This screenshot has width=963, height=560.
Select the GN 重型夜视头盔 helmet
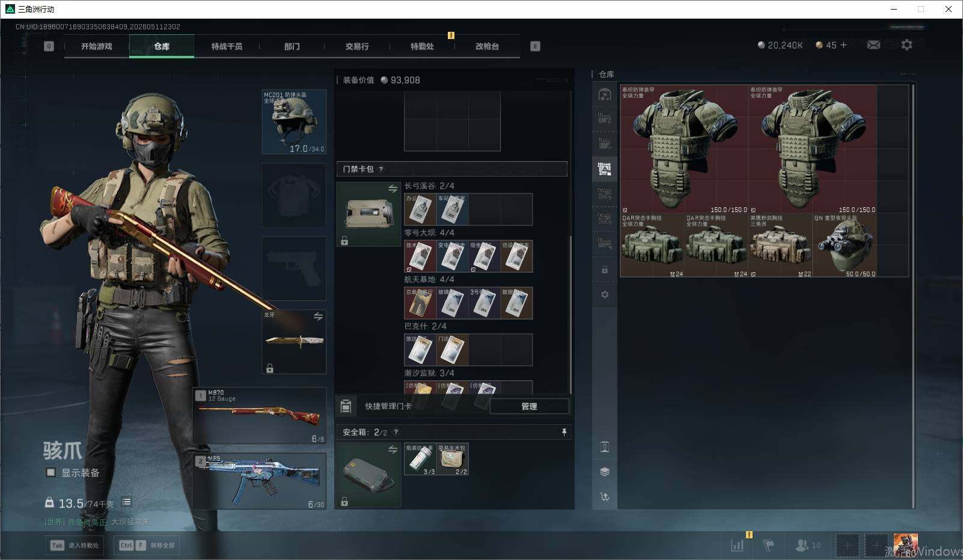pyautogui.click(x=845, y=246)
